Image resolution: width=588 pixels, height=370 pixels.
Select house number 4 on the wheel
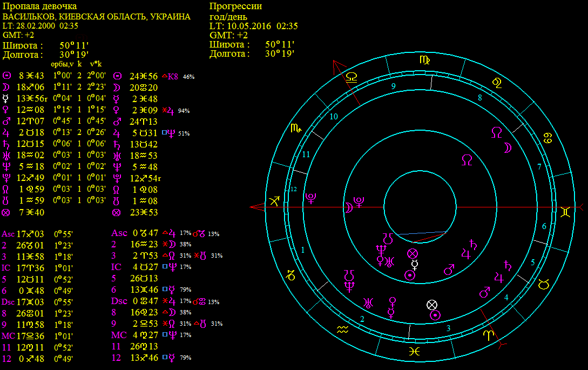coord(506,298)
